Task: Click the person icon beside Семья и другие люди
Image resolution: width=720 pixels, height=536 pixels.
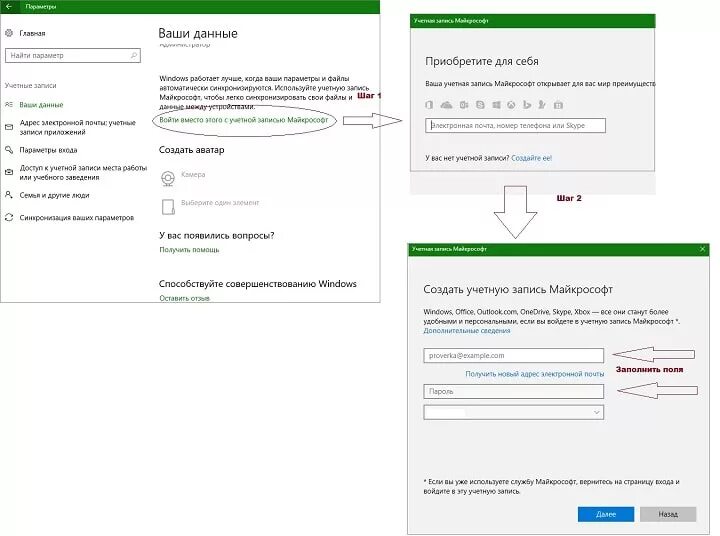Action: coord(9,195)
